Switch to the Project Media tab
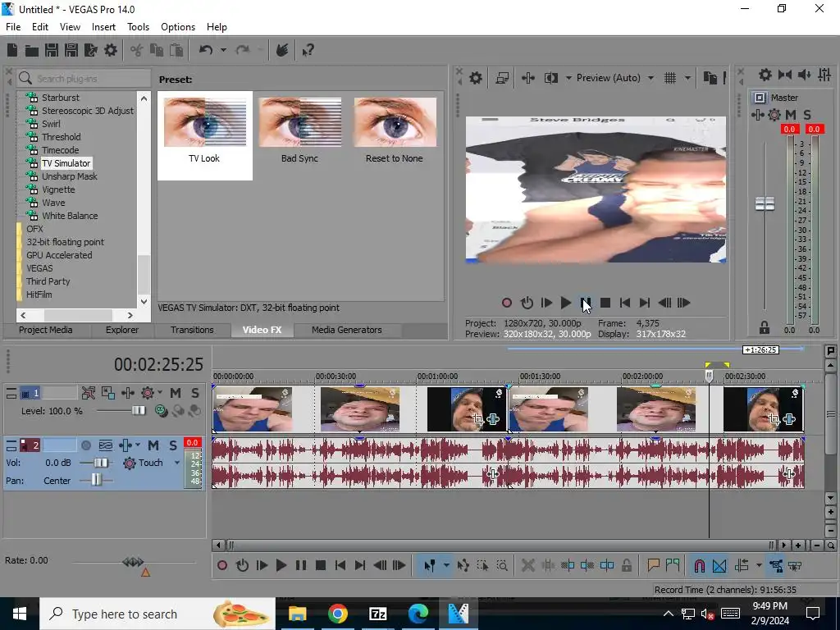 pos(46,330)
